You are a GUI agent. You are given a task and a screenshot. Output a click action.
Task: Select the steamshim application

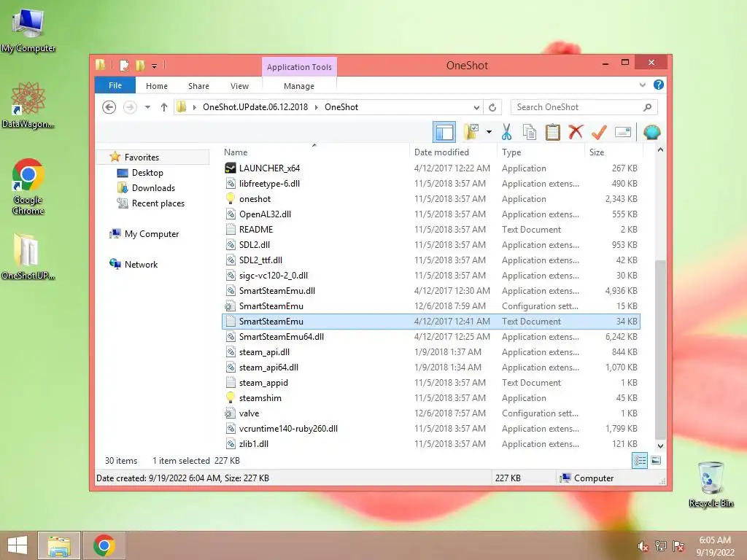pyautogui.click(x=430, y=397)
